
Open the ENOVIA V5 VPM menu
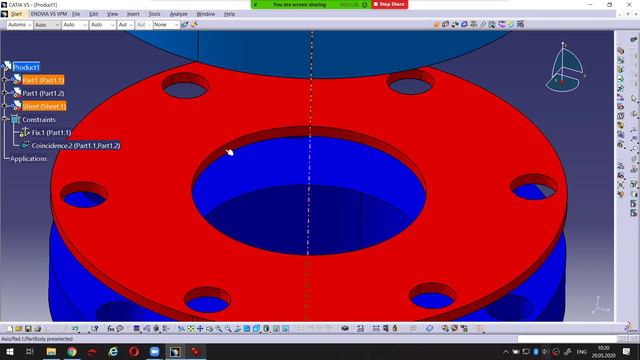(49, 14)
